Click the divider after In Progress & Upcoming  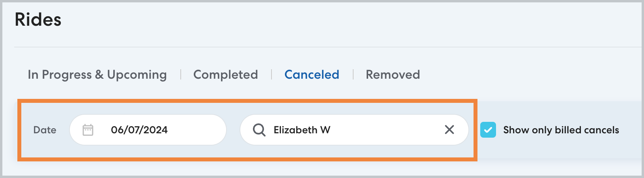(x=180, y=74)
